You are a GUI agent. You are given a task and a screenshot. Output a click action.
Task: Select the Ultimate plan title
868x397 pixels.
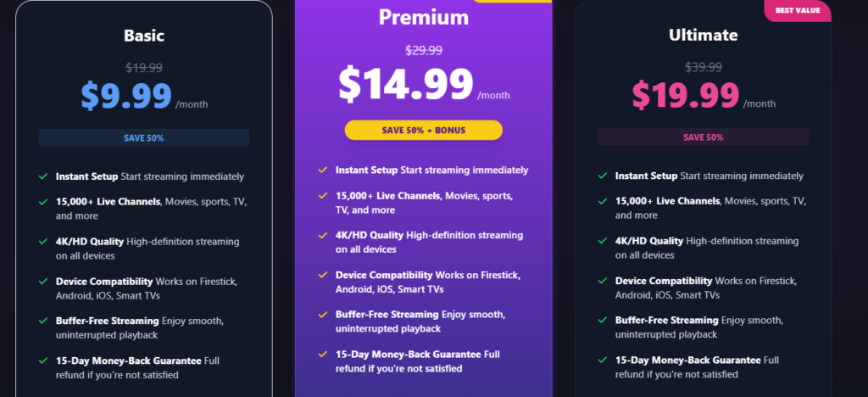coord(703,36)
